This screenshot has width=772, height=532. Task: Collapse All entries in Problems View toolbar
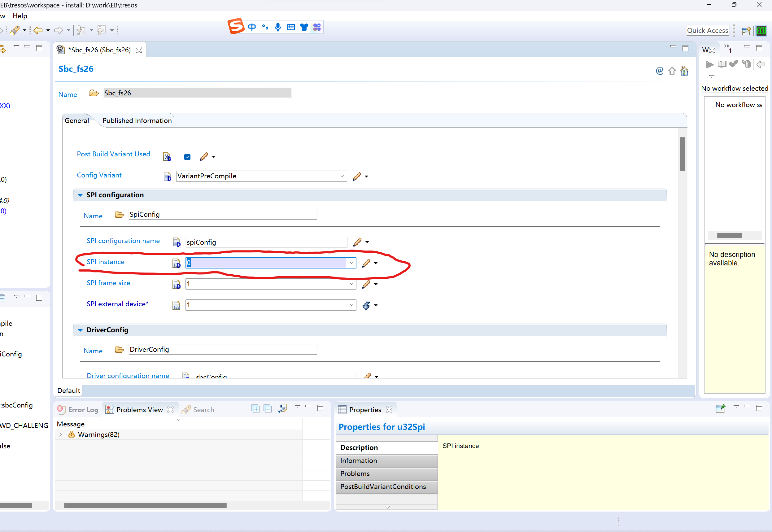[x=268, y=408]
